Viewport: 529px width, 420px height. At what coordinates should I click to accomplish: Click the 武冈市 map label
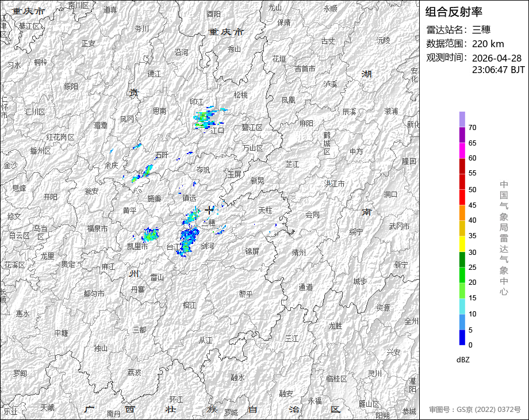point(400,226)
